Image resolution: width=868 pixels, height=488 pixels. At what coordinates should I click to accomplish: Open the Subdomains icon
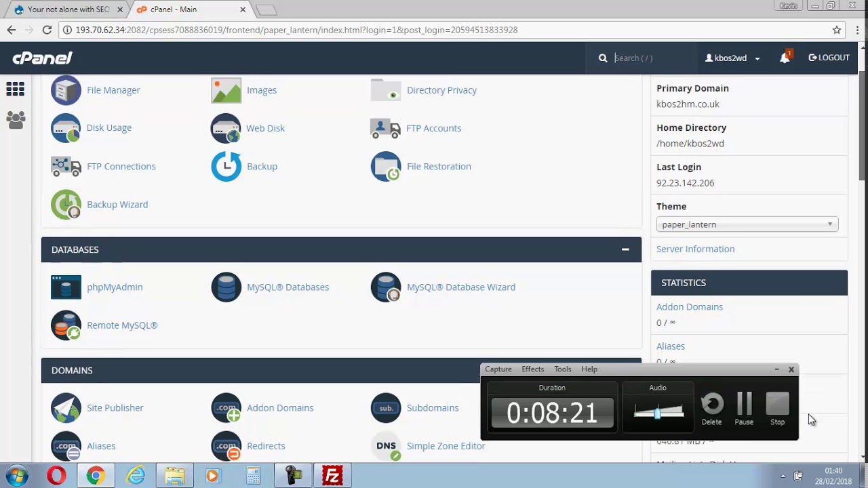[x=386, y=408]
